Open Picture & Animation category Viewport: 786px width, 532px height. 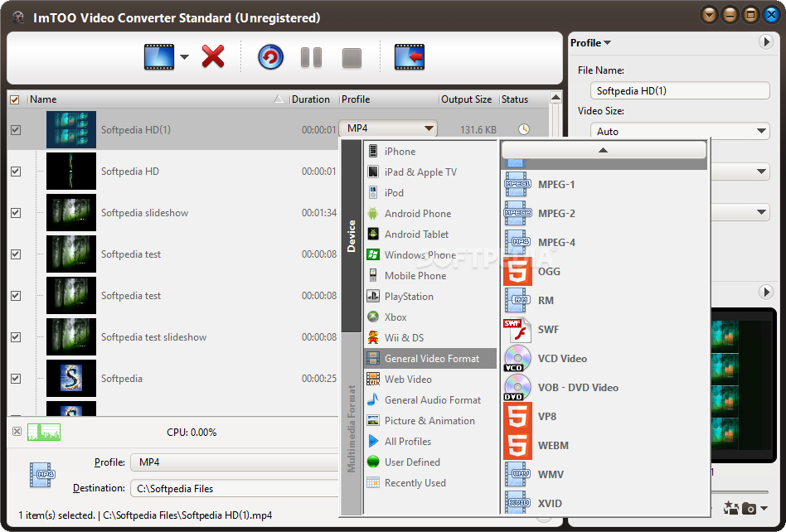(430, 421)
